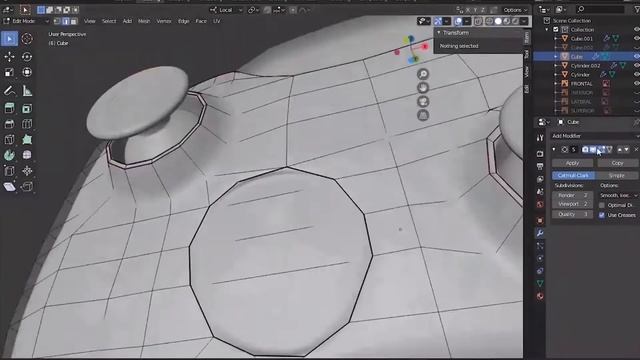The height and width of the screenshot is (360, 640).
Task: Open the Add menu
Action: point(127,21)
